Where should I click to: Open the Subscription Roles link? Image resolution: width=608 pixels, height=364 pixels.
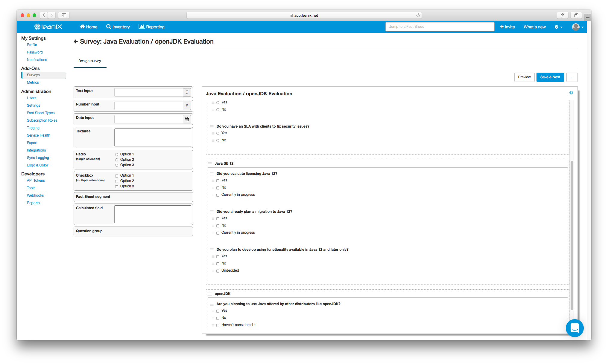(x=42, y=120)
